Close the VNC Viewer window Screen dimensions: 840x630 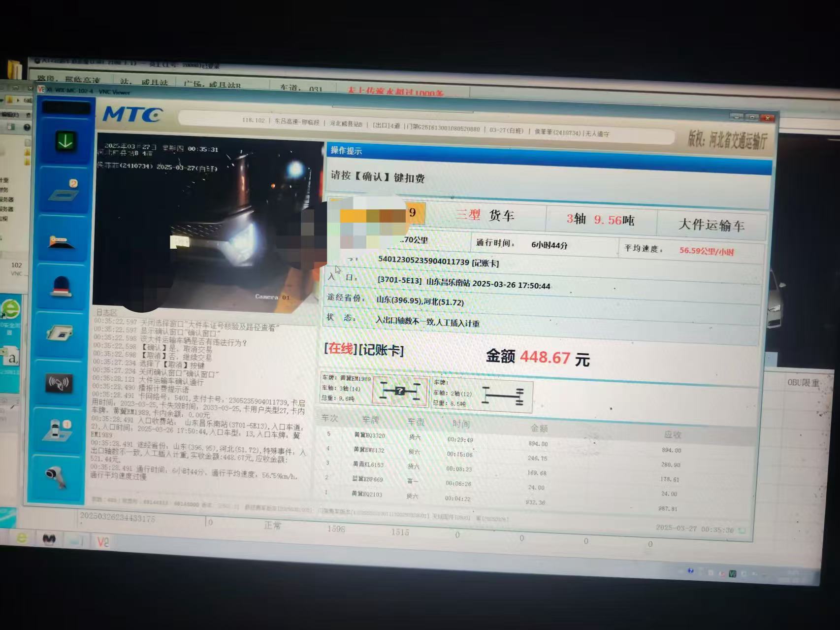click(767, 118)
